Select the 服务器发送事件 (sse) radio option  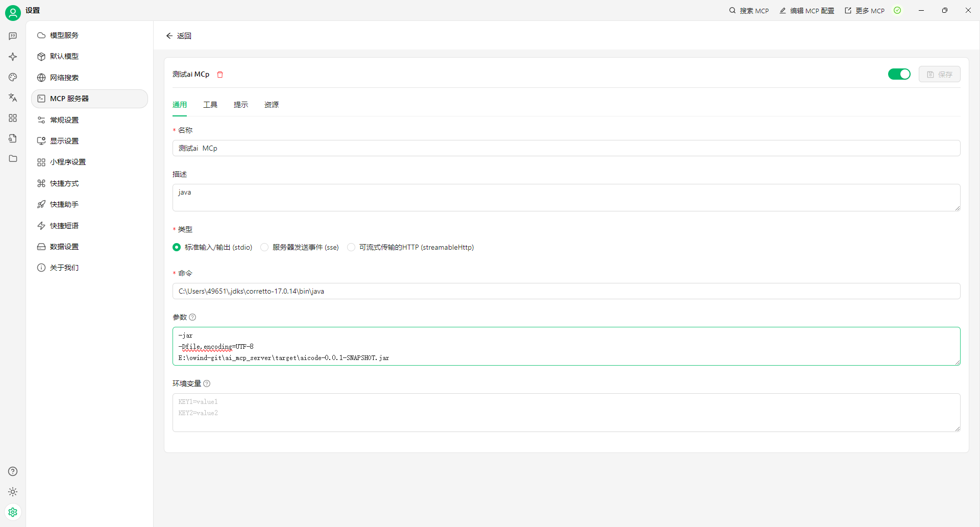point(264,247)
